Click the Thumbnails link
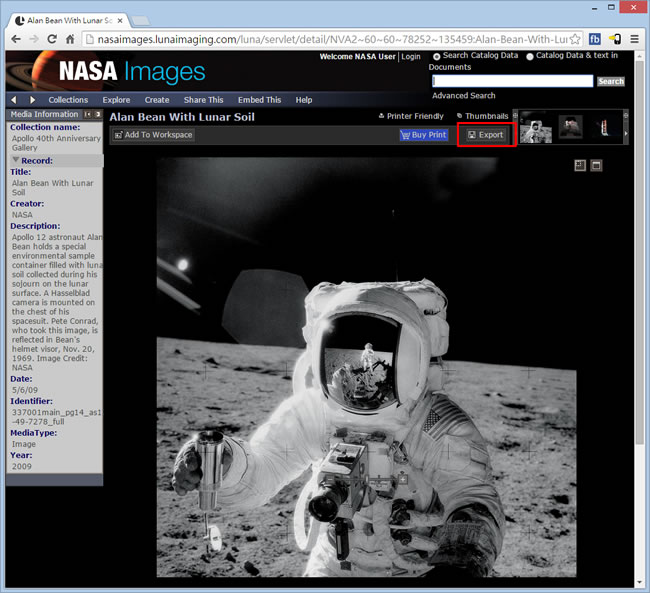Image resolution: width=650 pixels, height=593 pixels. click(483, 116)
